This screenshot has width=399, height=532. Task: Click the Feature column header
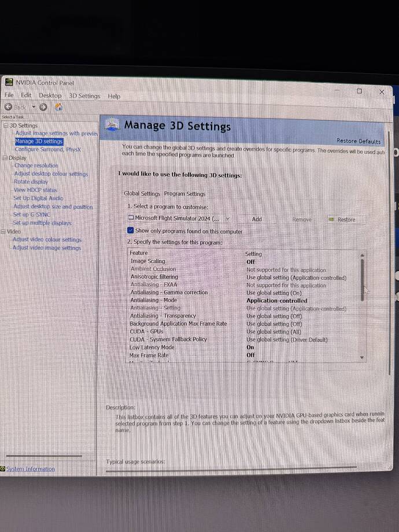(139, 253)
